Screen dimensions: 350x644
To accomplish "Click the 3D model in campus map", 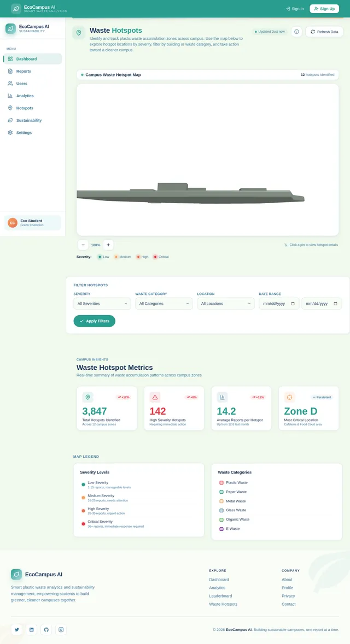I will coord(190,194).
